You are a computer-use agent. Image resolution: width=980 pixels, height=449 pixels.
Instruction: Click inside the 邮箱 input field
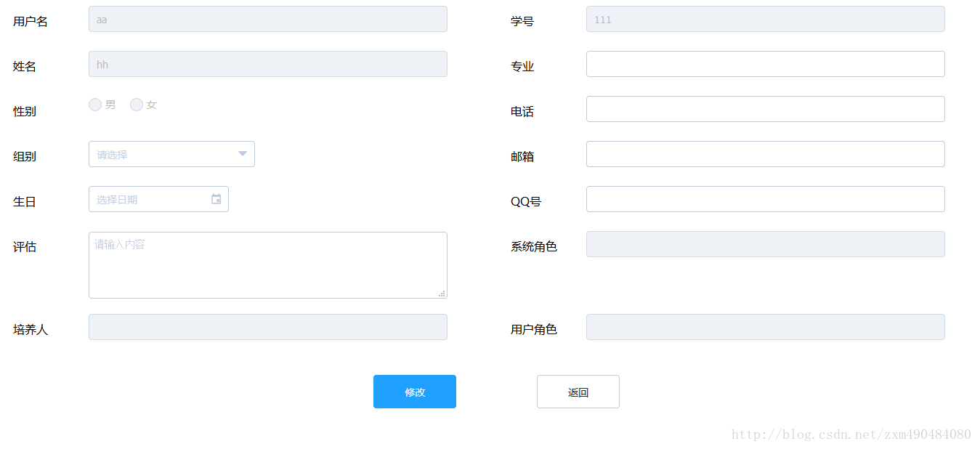tap(765, 154)
